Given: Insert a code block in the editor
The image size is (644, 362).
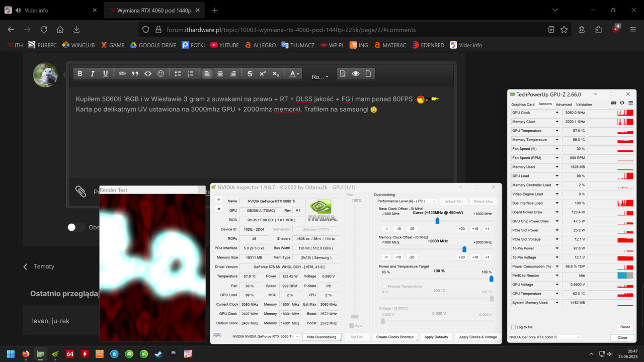Looking at the screenshot, I should (148, 73).
